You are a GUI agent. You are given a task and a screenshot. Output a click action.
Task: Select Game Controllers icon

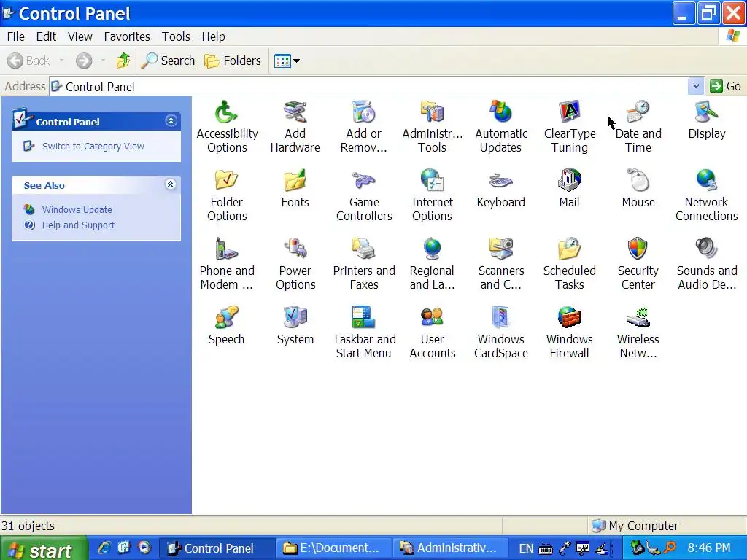coord(363,181)
